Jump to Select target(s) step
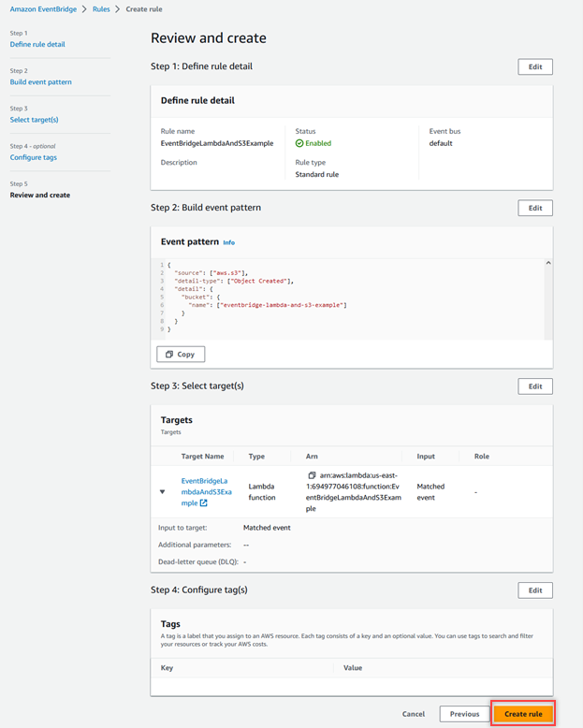The image size is (583, 728). coord(35,120)
